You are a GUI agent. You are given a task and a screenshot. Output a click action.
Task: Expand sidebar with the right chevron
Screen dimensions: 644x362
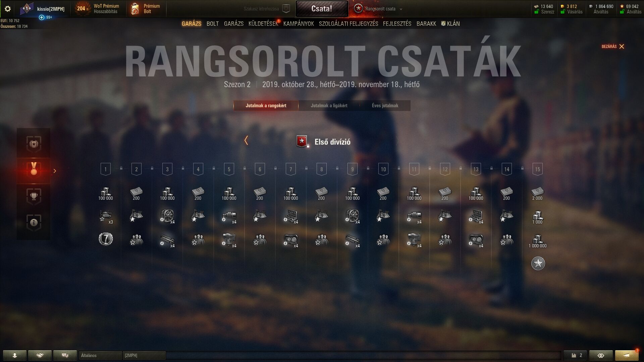tap(55, 171)
